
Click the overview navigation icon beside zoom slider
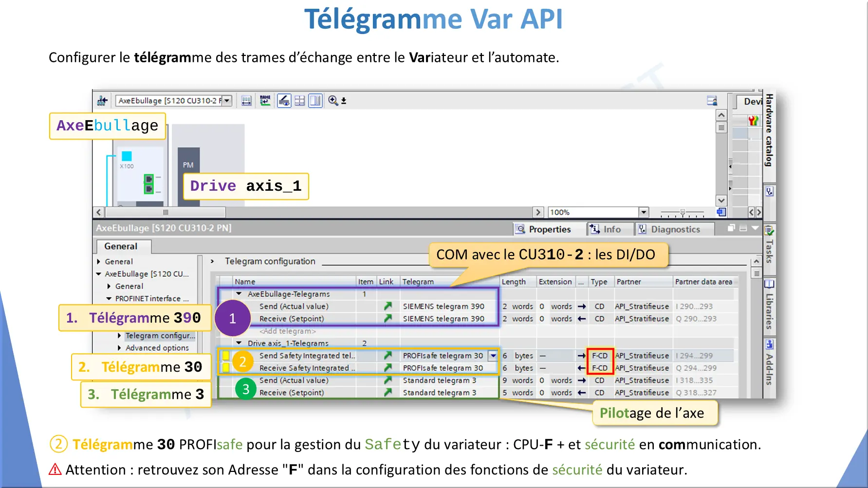pos(721,212)
